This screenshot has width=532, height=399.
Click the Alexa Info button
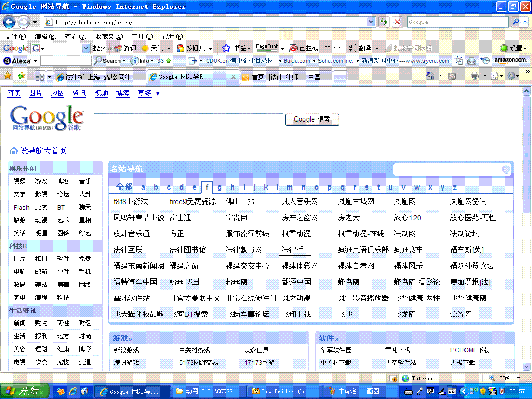coord(140,61)
